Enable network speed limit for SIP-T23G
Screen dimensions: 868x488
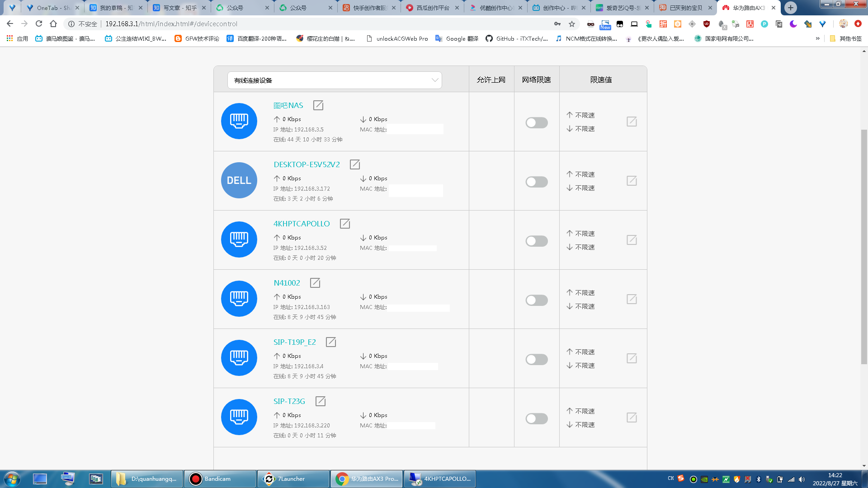click(x=537, y=418)
